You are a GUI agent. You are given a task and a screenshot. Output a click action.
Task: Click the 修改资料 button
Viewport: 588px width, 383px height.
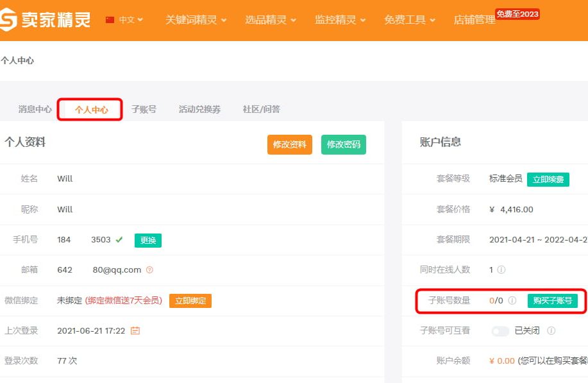coord(289,144)
